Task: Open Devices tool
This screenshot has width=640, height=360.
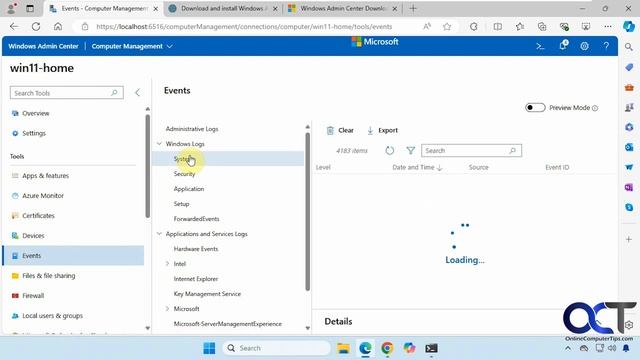Action: (73, 236)
